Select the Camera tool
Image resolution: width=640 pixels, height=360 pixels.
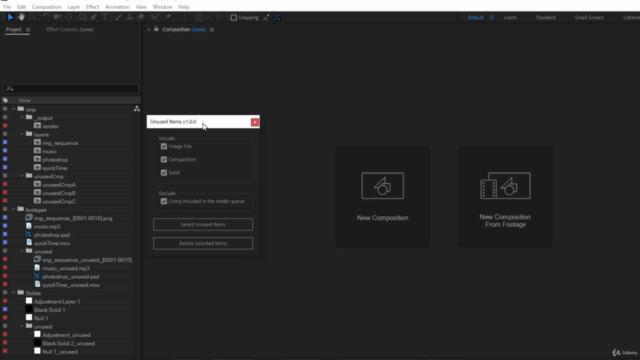57,17
